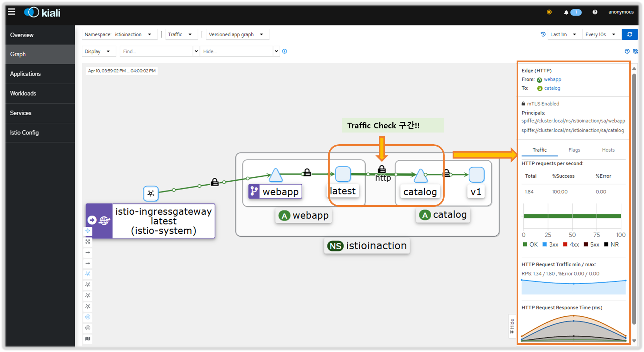Viewport: 644px width, 352px height.
Task: Toggle the graph legend map icon
Action: 88,339
